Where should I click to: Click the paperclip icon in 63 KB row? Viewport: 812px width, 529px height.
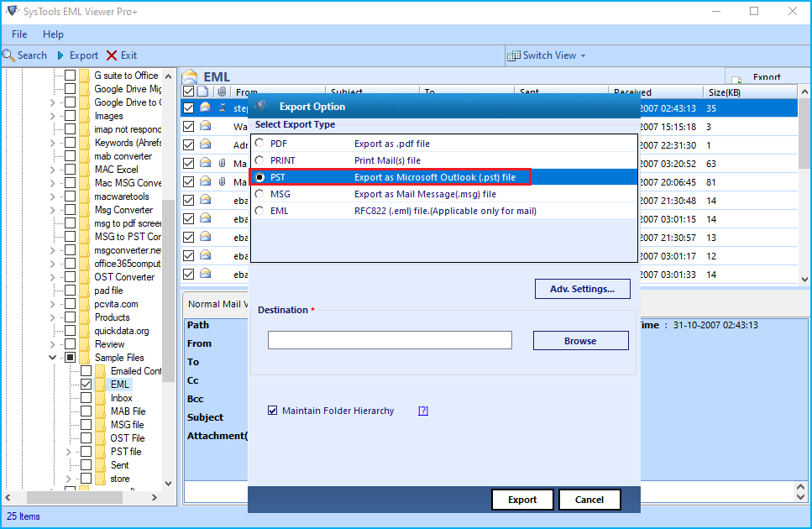(222, 163)
